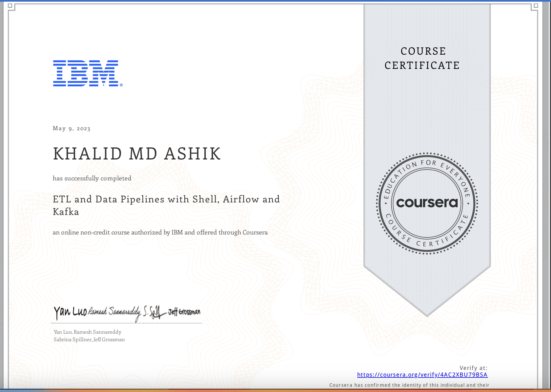Click 'an online non-credit course authorized by IBM' line
Screen dimensions: 551x392
click(160, 233)
